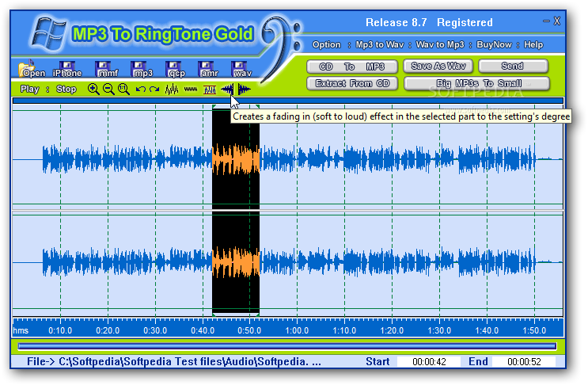Screen dimensions: 588x385
Task: Click the amplify waveform icon
Action: [x=172, y=90]
